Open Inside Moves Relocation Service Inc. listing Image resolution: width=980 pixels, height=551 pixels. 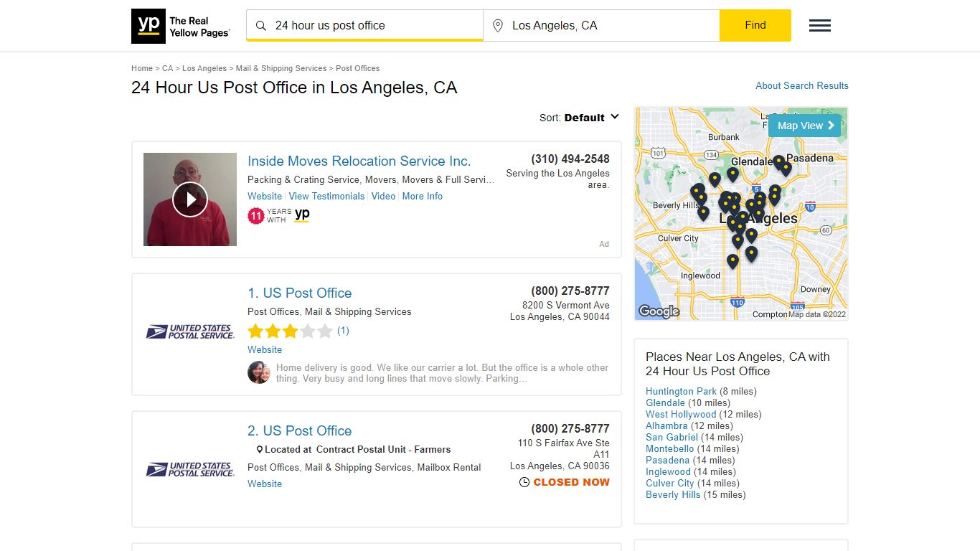click(359, 161)
